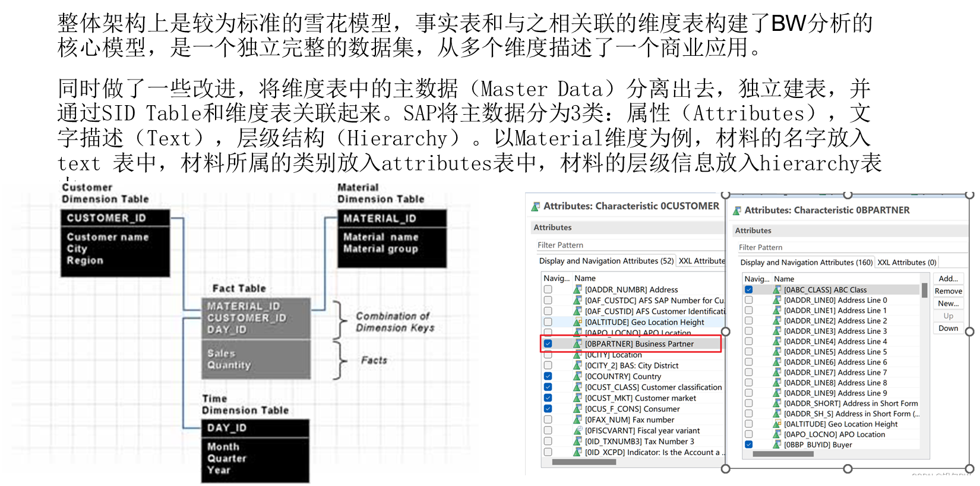This screenshot has height=486, width=980.
Task: Click the [0ALTITUDE] Geo Location Height icon in 0CUSTOMER list
Action: click(577, 322)
